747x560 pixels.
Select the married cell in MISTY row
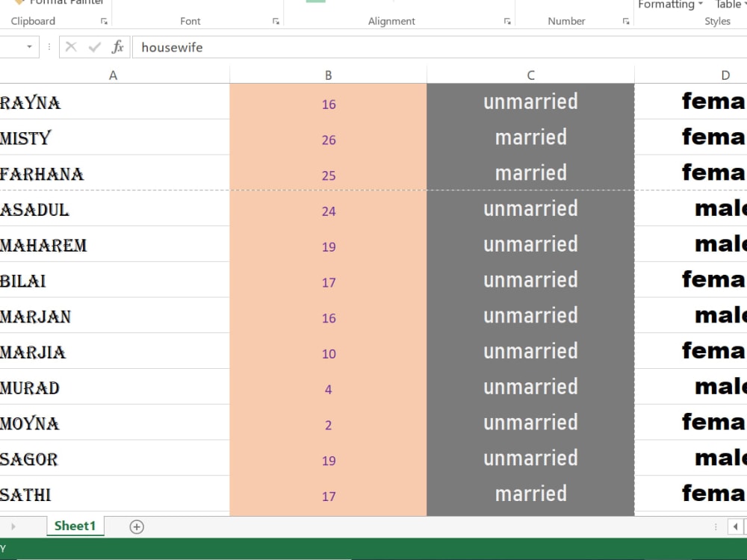[x=530, y=137]
